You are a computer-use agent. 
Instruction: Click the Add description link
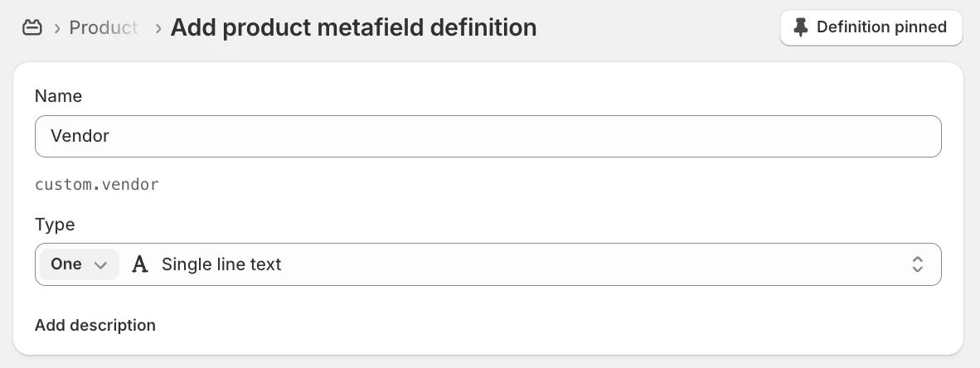click(x=95, y=325)
